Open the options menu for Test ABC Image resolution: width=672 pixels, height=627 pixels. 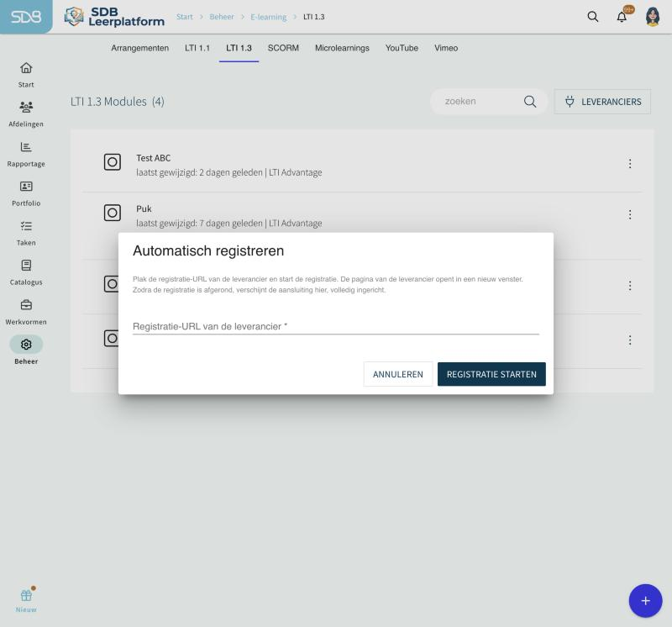point(630,163)
